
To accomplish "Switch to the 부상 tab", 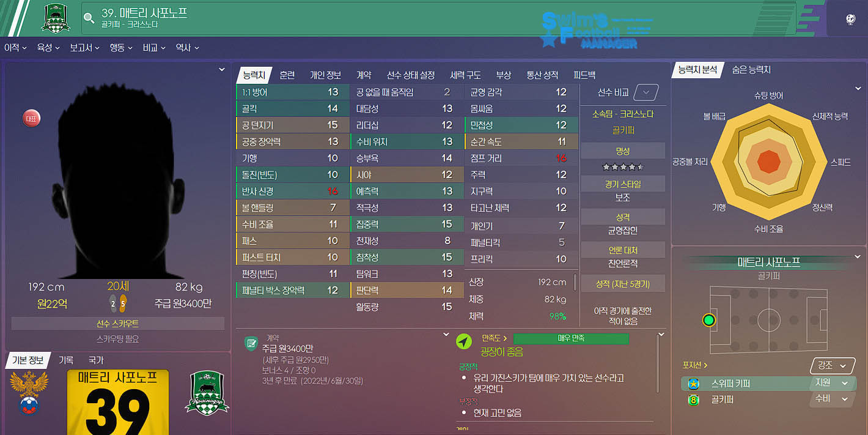I will point(503,75).
